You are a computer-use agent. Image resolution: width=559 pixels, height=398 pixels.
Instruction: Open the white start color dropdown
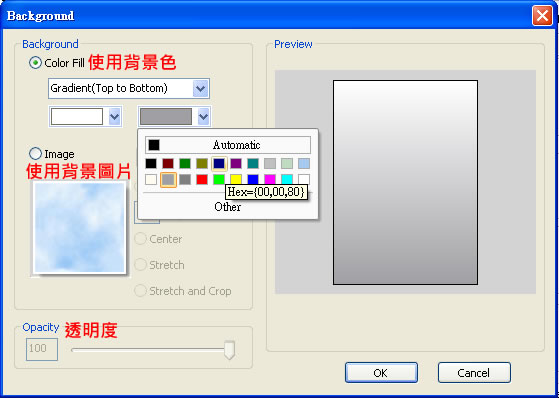click(x=114, y=116)
